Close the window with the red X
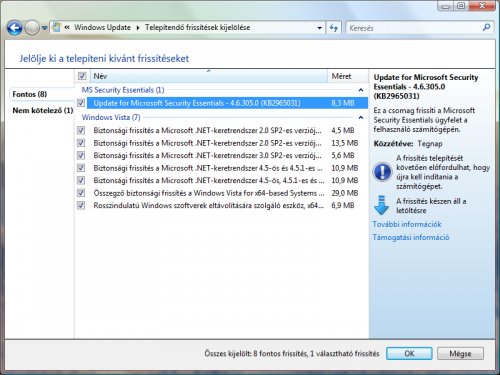The height and width of the screenshot is (375, 500). (482, 6)
